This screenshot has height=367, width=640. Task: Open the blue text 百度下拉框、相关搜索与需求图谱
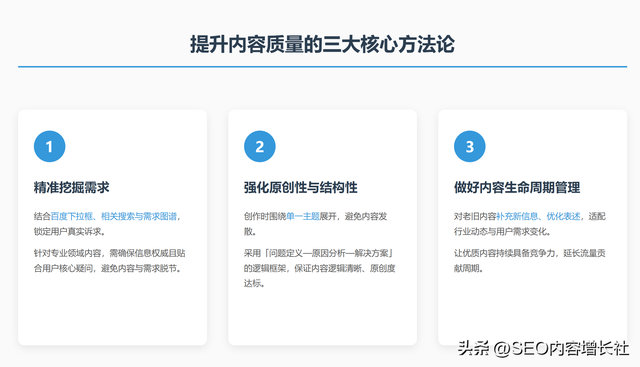click(x=113, y=216)
